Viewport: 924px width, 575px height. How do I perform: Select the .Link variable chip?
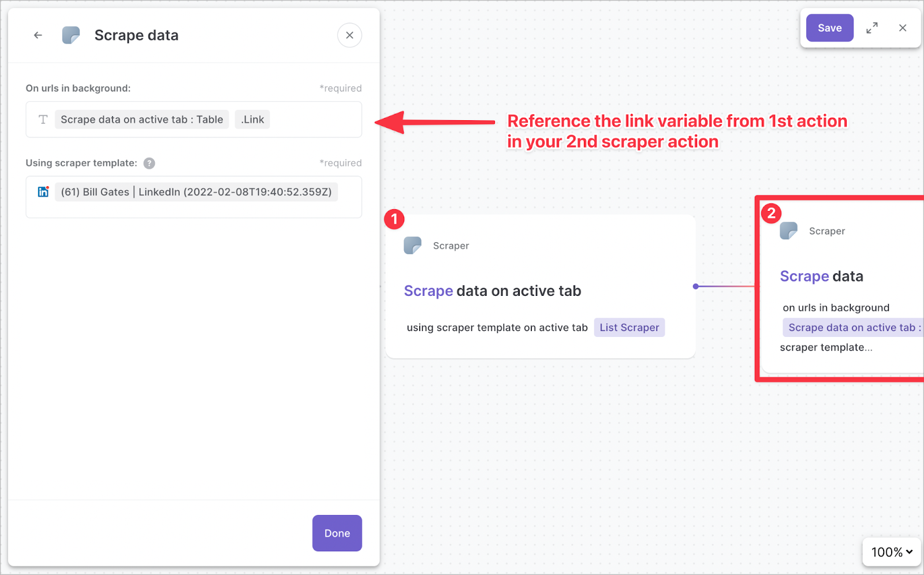pyautogui.click(x=252, y=120)
